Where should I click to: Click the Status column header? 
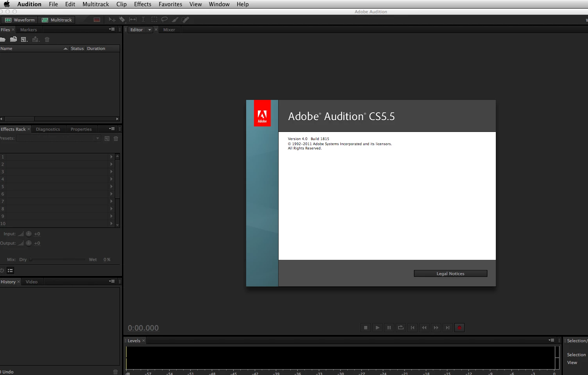point(77,48)
